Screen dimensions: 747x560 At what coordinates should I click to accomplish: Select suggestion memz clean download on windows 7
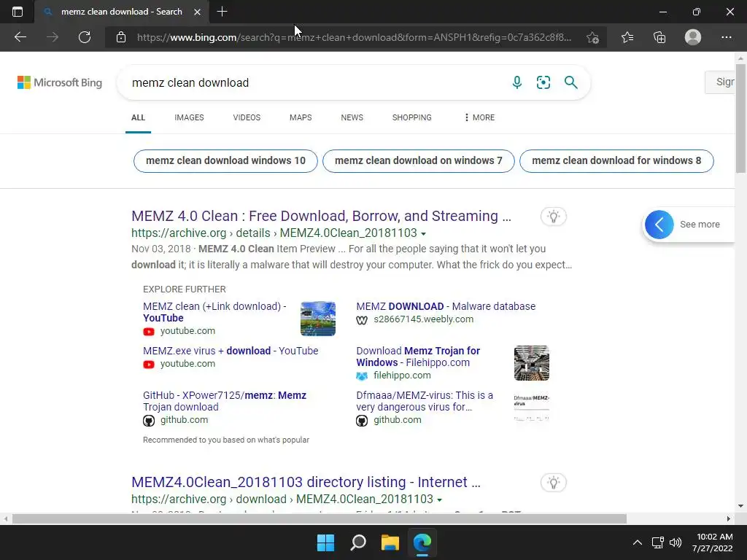click(x=418, y=161)
